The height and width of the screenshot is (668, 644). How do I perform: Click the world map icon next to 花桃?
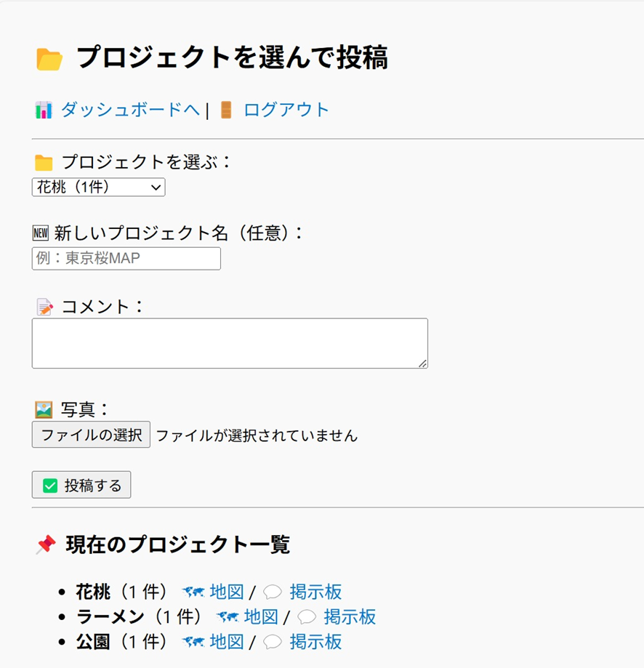click(x=193, y=592)
